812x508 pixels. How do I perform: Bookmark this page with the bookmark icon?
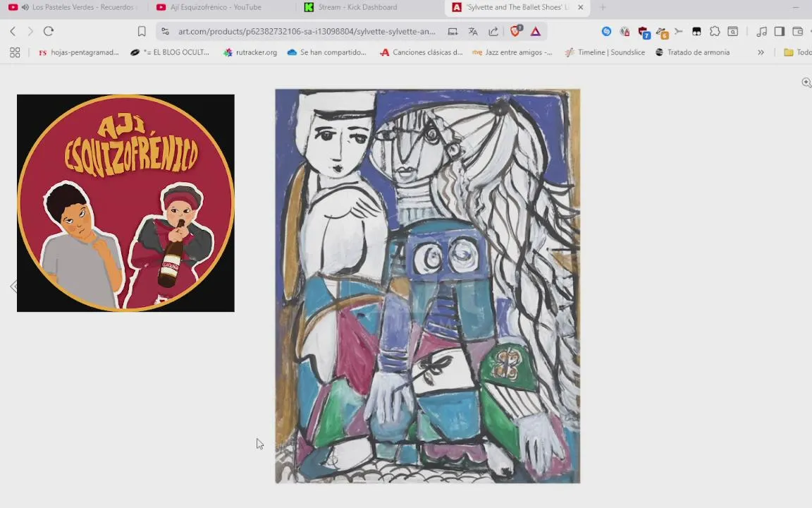142,32
